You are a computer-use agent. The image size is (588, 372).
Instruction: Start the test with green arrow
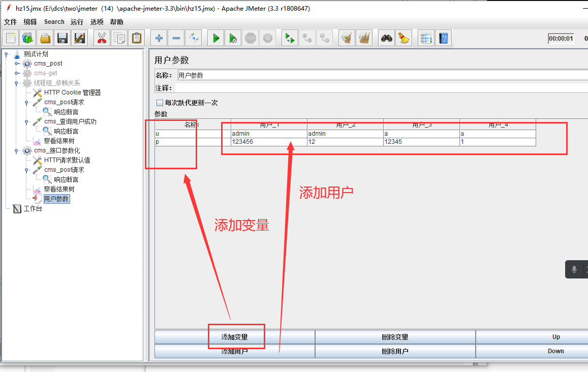[216, 38]
